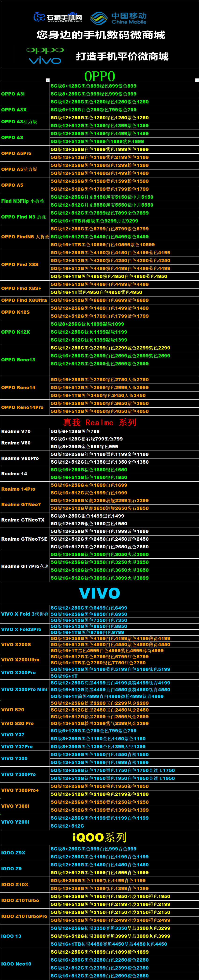The width and height of the screenshot is (199, 980).
Task: Select the Realme GTNeo7 model cell
Action: [x=25, y=504]
